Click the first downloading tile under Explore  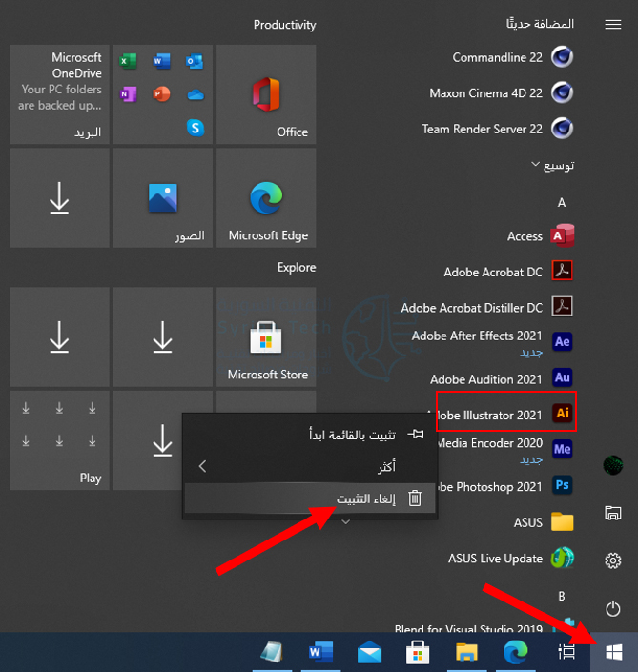[x=59, y=336]
